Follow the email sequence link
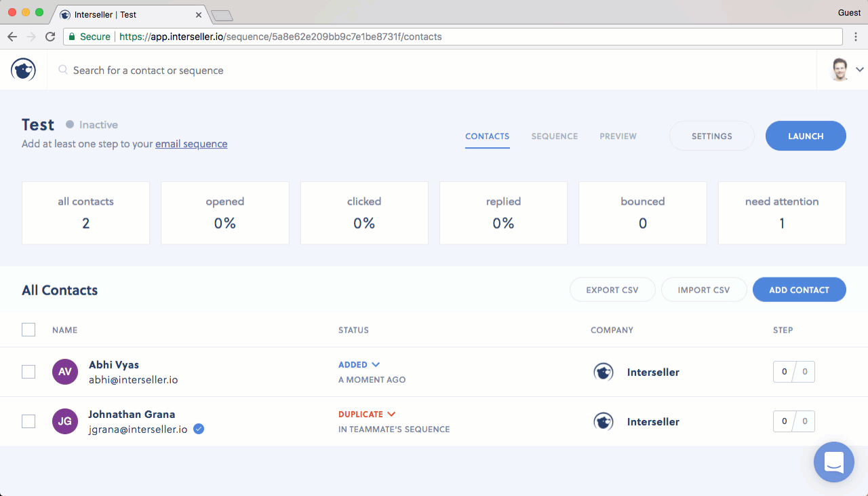 191,144
